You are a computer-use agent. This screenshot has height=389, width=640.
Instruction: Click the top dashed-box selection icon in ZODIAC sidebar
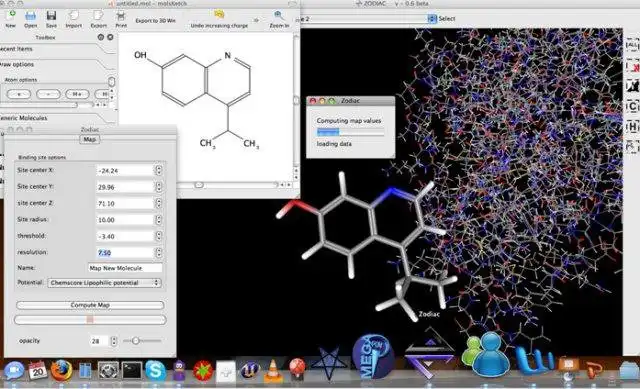pos(632,44)
